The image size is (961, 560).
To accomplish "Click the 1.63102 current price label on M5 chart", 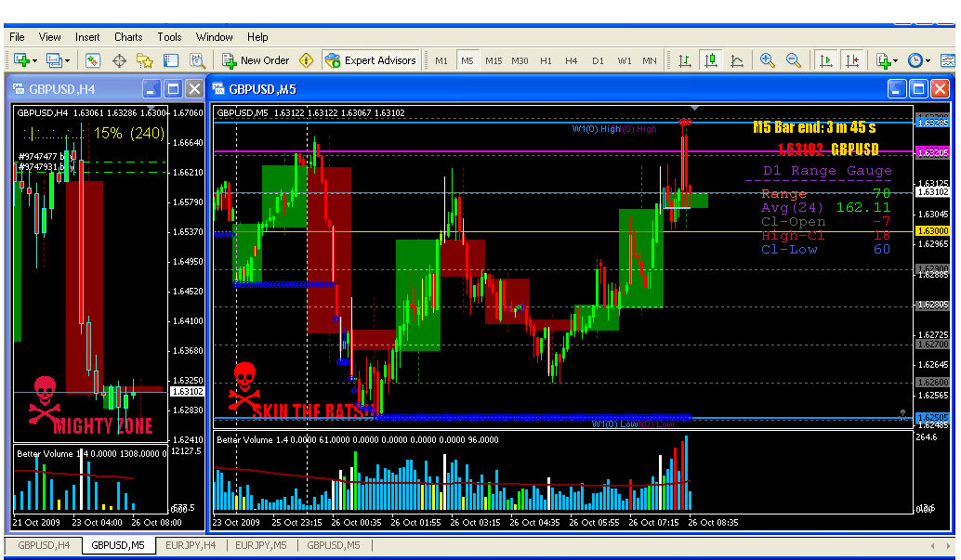I will [x=932, y=191].
